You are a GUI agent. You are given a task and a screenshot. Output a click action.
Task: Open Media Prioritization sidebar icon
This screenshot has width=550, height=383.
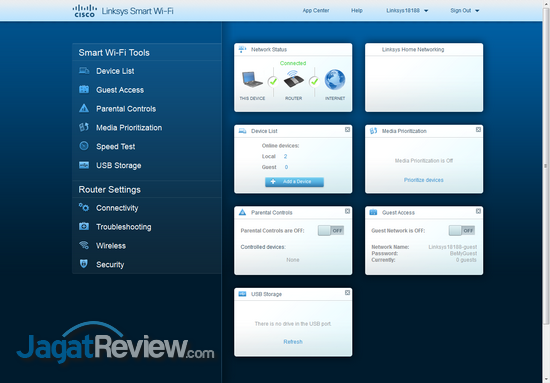tap(84, 127)
